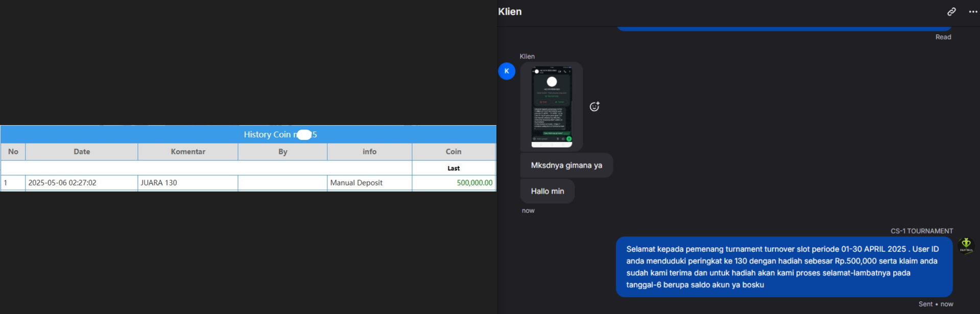
Task: Click the Read status label
Action: coord(943,37)
